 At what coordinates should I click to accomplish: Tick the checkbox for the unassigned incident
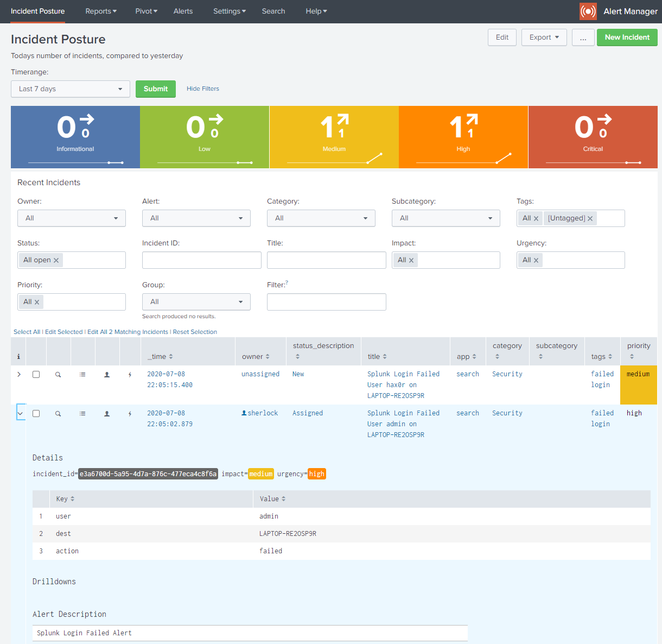point(36,374)
